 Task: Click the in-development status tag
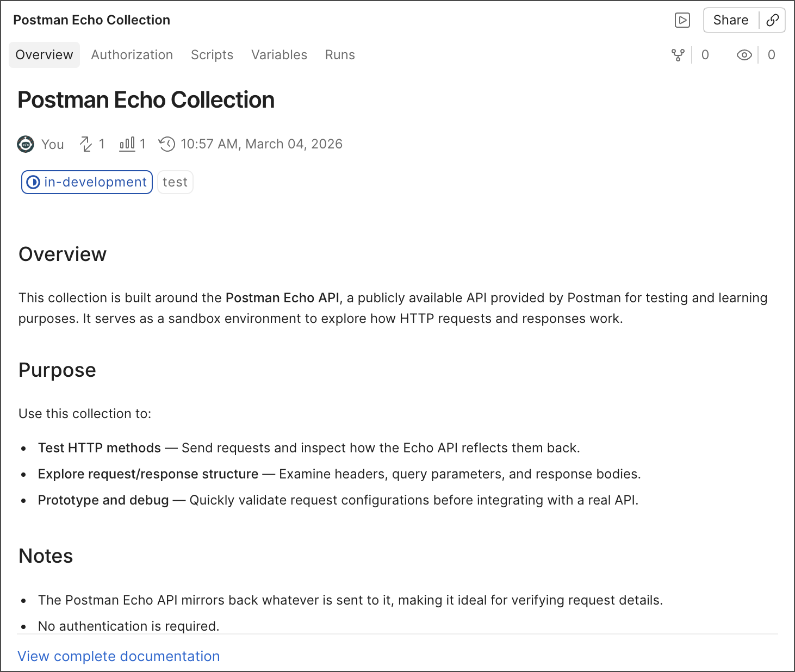[x=95, y=182]
